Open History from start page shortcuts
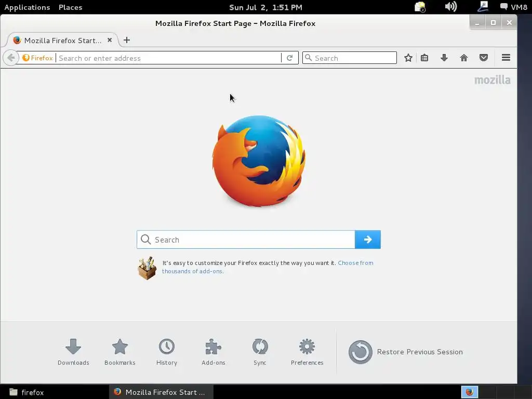 [x=167, y=352]
